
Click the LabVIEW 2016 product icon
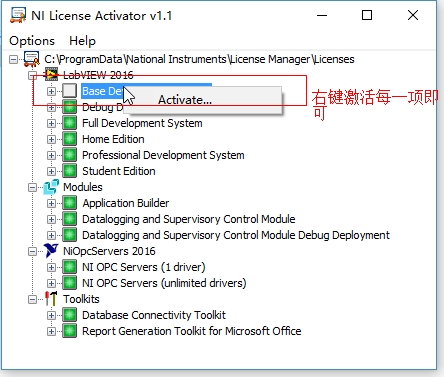pyautogui.click(x=51, y=75)
